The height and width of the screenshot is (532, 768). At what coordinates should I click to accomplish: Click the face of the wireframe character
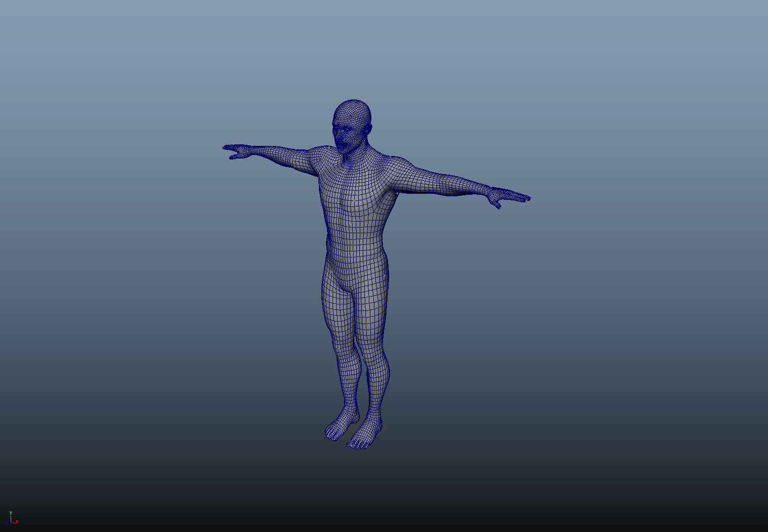[344, 135]
